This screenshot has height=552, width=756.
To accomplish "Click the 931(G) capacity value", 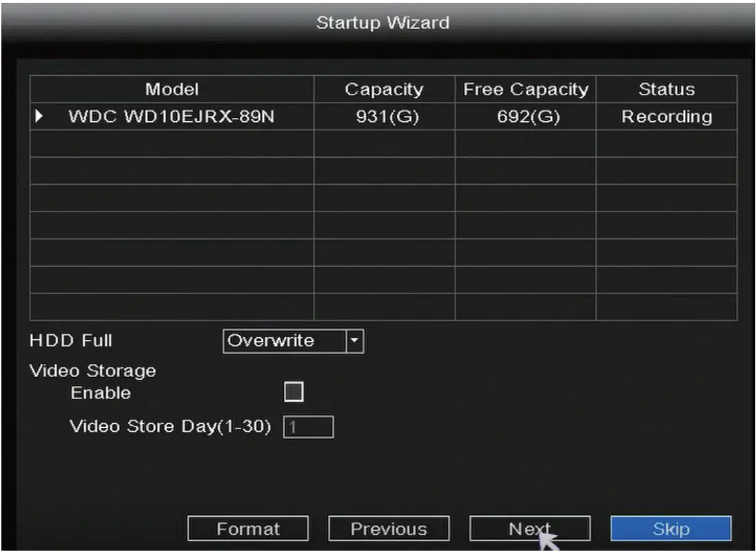I will (387, 116).
